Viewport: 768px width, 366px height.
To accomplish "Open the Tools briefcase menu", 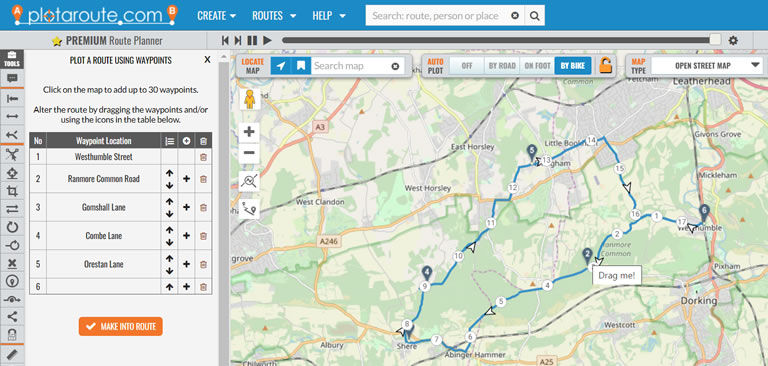I will (x=12, y=59).
